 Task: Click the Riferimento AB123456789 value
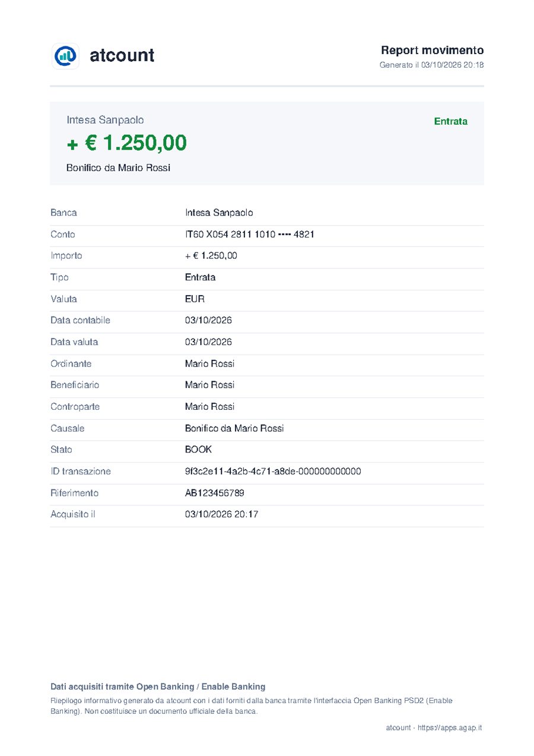pos(215,493)
